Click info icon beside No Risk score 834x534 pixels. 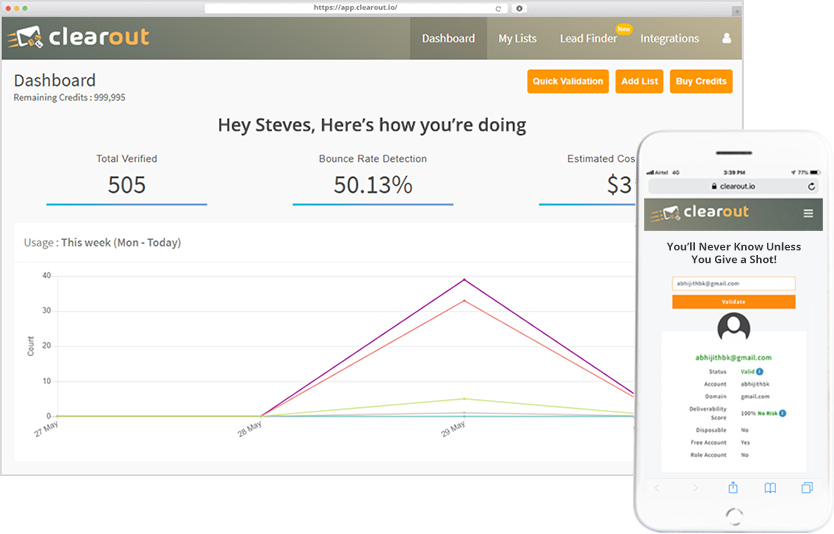[782, 412]
